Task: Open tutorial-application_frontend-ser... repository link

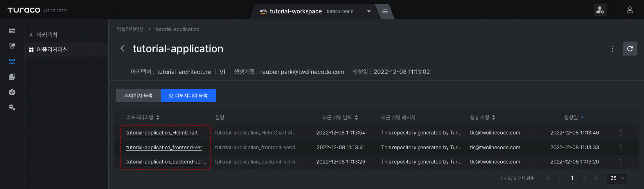Action: click(x=166, y=147)
